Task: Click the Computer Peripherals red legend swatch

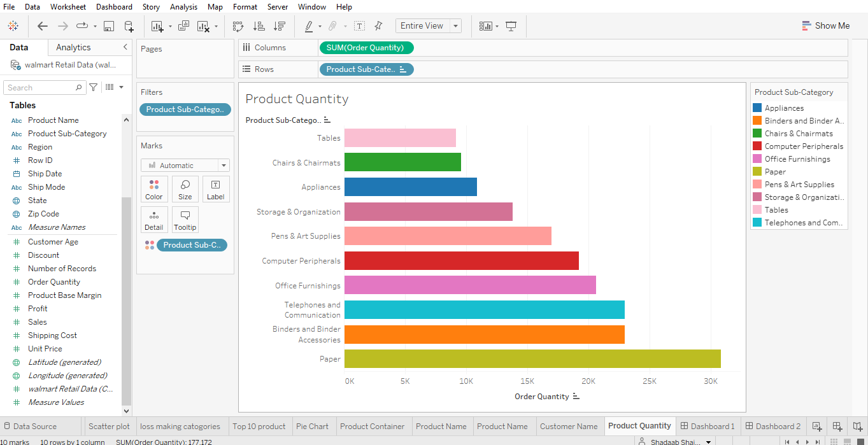Action: (x=757, y=146)
